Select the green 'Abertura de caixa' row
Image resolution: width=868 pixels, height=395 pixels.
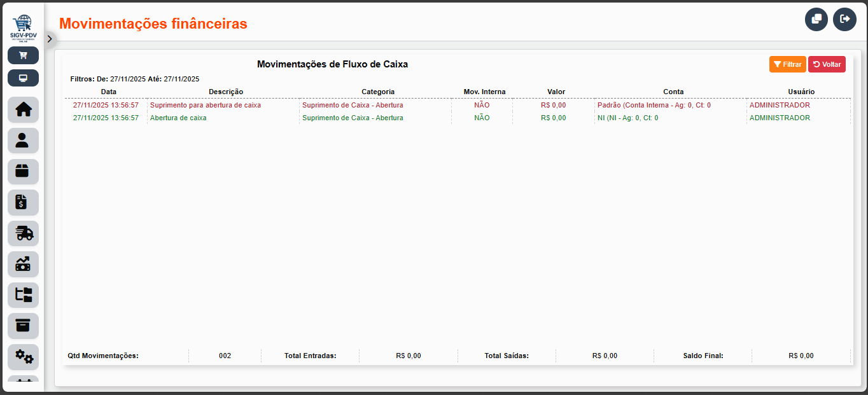pos(178,118)
